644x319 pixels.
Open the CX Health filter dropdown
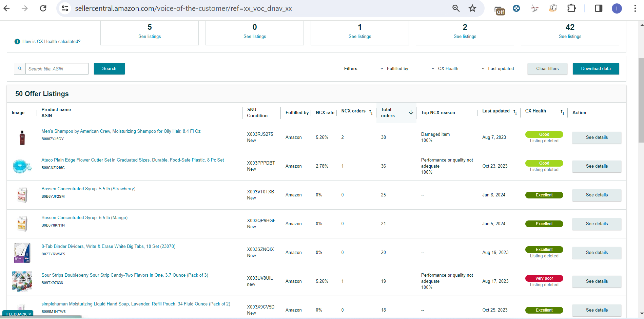tap(445, 69)
